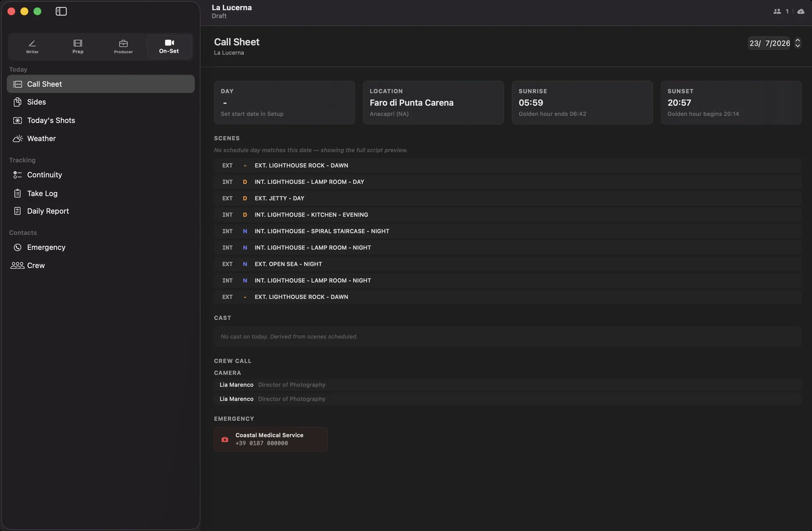Open the collaborators people icon
This screenshot has height=531, width=812.
pos(777,11)
